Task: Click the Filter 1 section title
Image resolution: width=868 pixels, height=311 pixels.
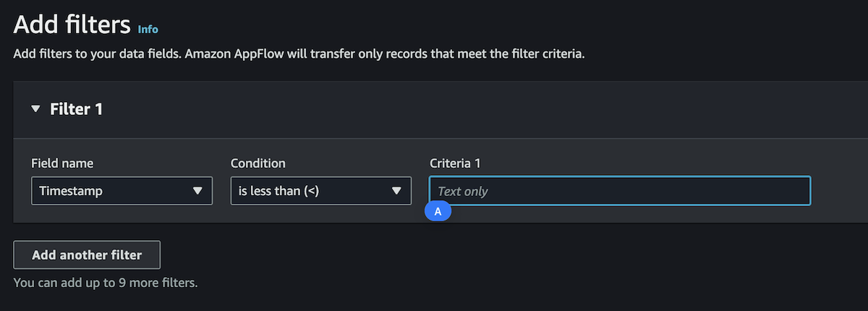Action: [76, 109]
